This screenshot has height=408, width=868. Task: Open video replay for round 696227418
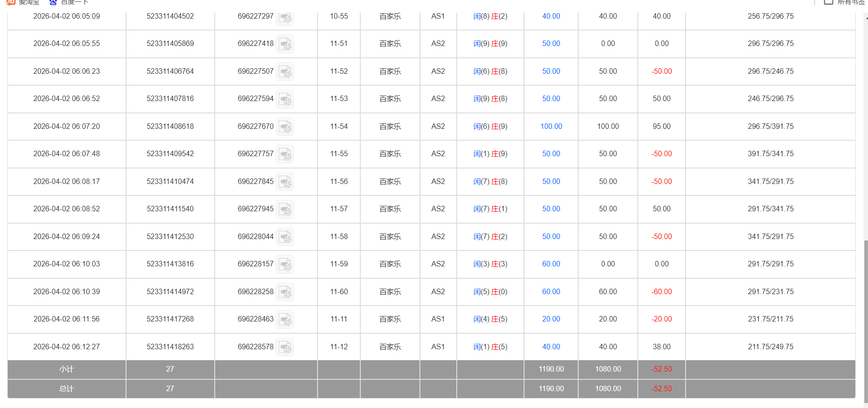point(285,44)
